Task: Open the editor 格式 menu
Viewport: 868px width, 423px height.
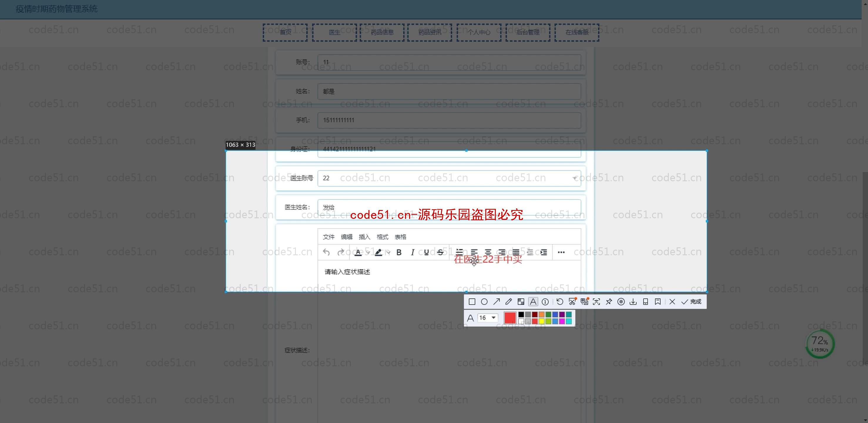Action: click(383, 237)
